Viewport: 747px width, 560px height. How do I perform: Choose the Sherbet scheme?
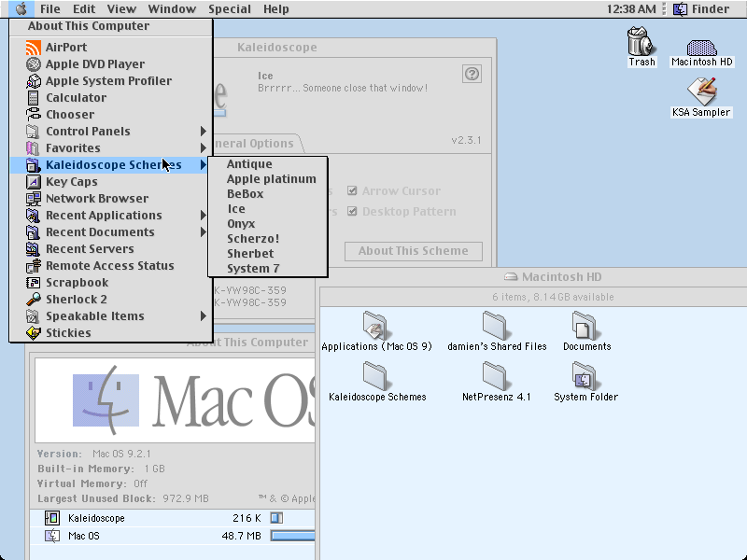pos(268,254)
